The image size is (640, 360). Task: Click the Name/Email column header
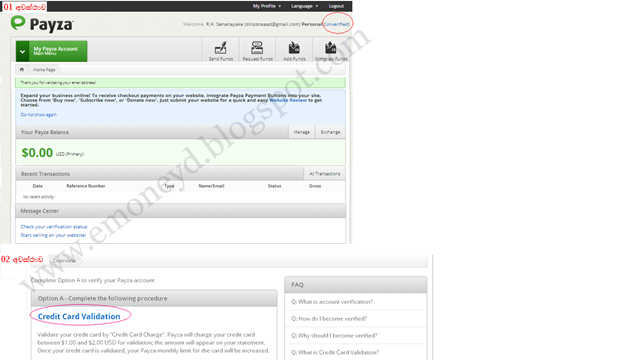[x=211, y=186]
